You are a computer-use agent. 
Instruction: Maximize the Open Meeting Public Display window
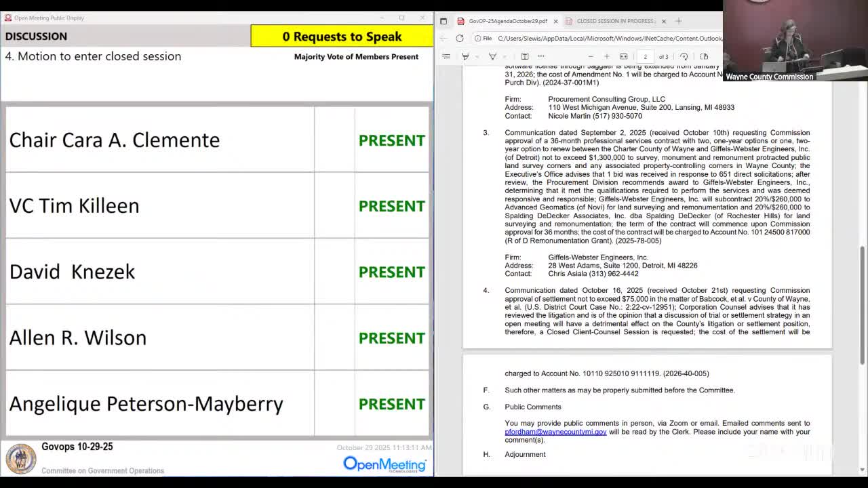point(401,18)
